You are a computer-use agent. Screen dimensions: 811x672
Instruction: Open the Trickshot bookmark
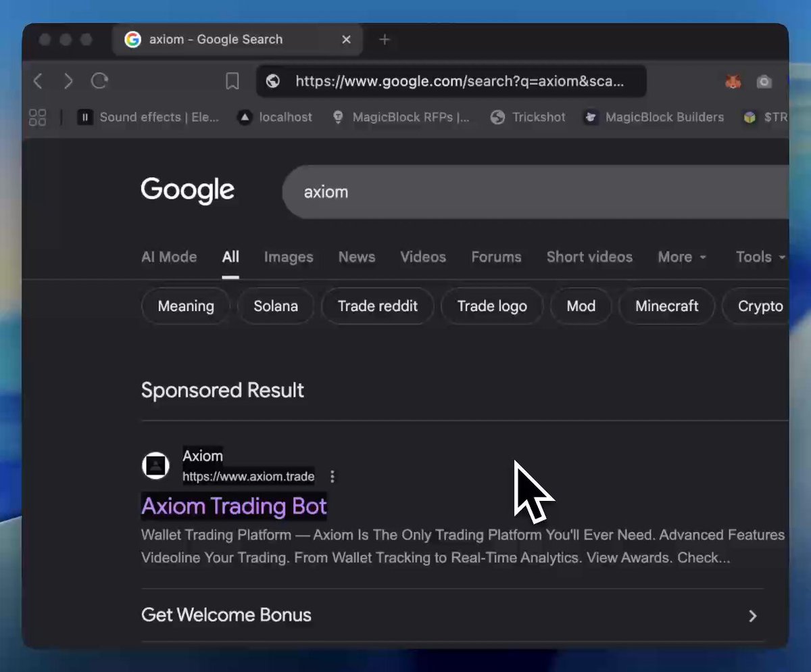(528, 118)
